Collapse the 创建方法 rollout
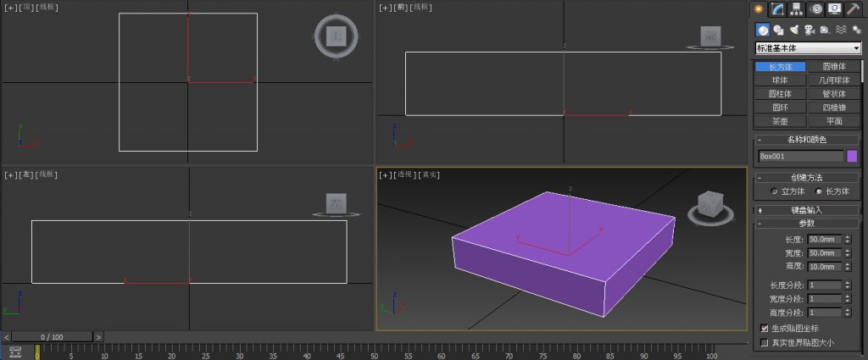Image resolution: width=868 pixels, height=360 pixels. pyautogui.click(x=807, y=178)
